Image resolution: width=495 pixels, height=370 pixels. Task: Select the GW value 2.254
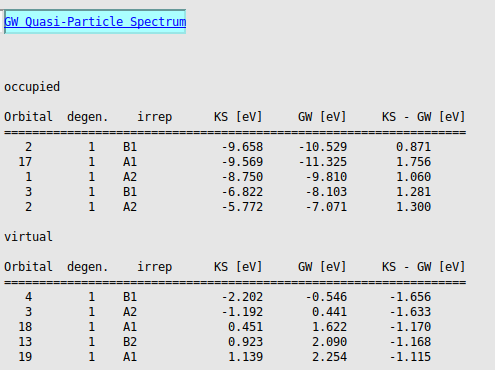[x=329, y=357]
